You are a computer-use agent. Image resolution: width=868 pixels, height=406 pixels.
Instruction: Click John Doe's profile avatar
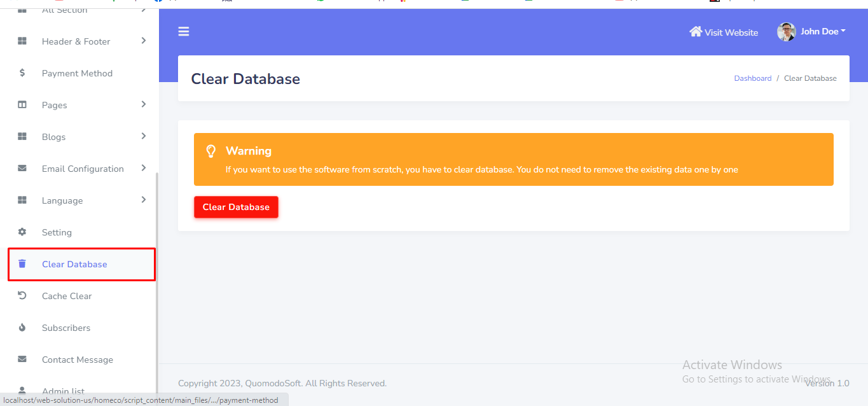(787, 32)
